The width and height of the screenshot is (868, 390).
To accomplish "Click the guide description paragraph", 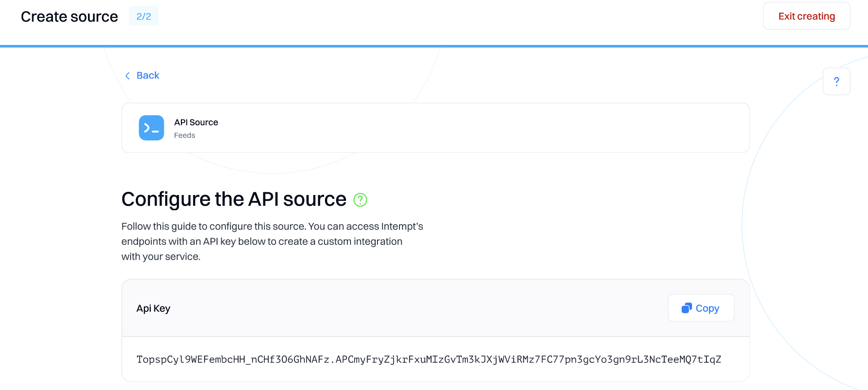I will coord(272,241).
